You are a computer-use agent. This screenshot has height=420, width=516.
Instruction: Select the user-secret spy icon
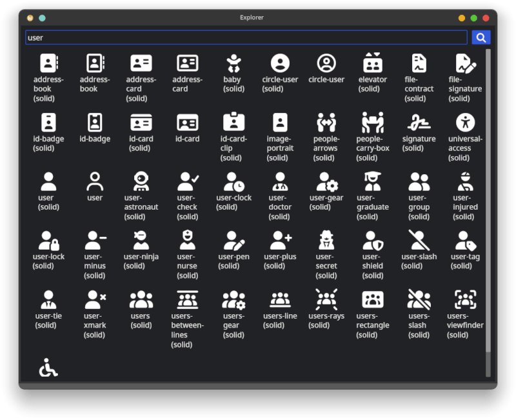point(326,241)
